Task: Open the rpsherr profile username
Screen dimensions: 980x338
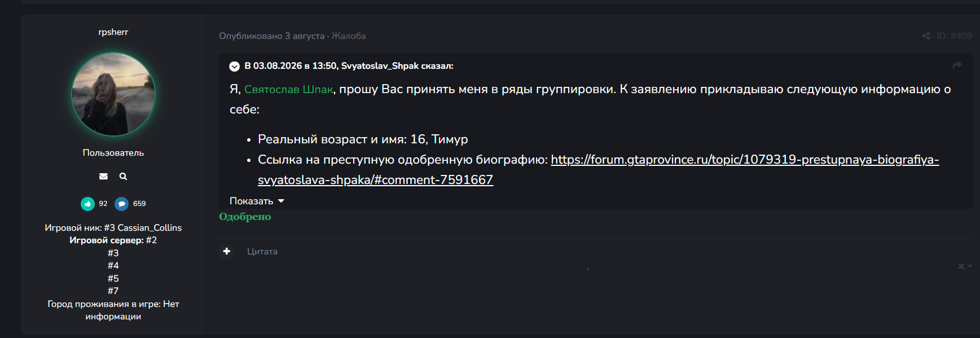Action: 113,32
